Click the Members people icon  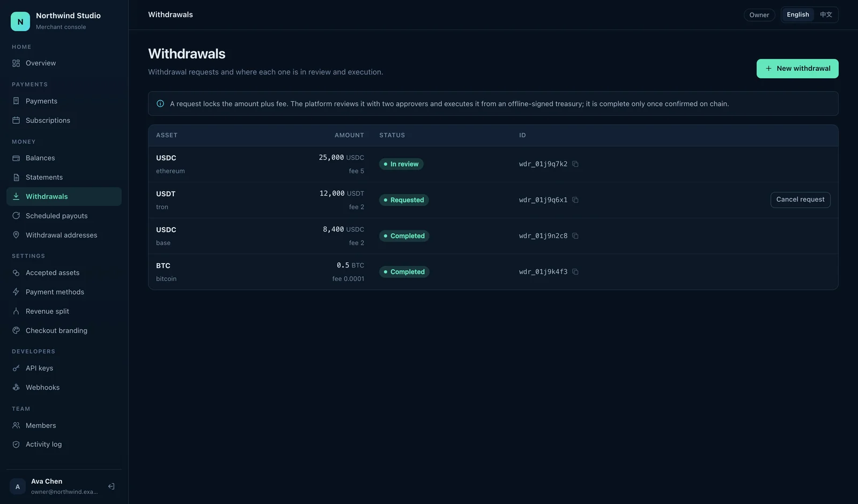(x=16, y=426)
